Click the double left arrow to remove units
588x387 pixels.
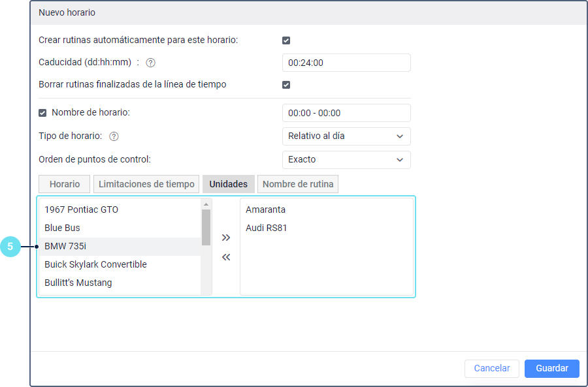pyautogui.click(x=226, y=257)
